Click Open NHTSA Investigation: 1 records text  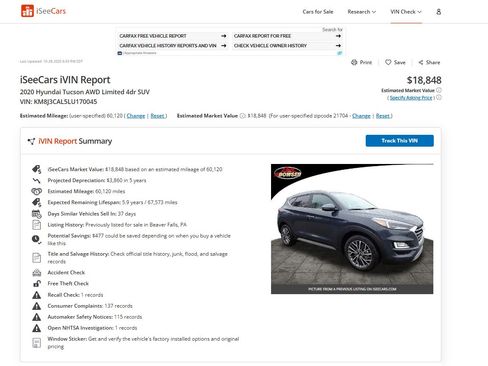[x=92, y=328]
